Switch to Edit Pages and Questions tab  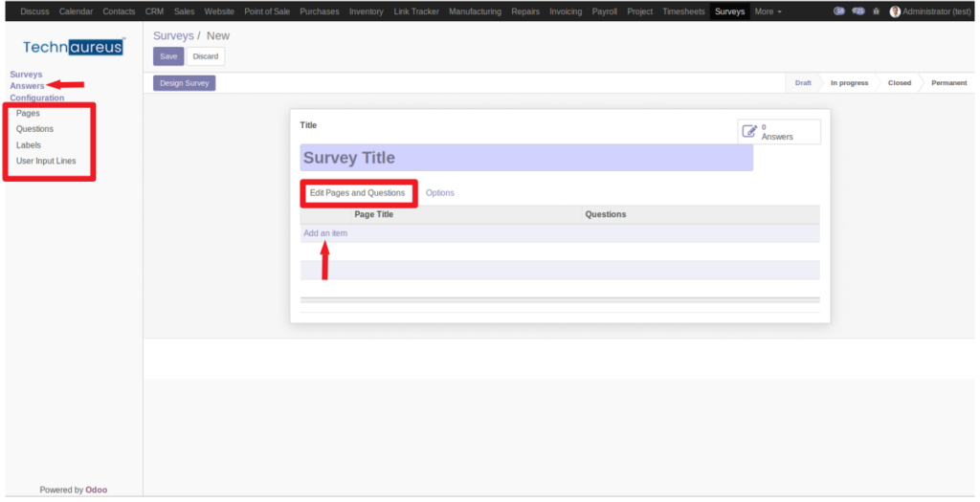(x=358, y=193)
